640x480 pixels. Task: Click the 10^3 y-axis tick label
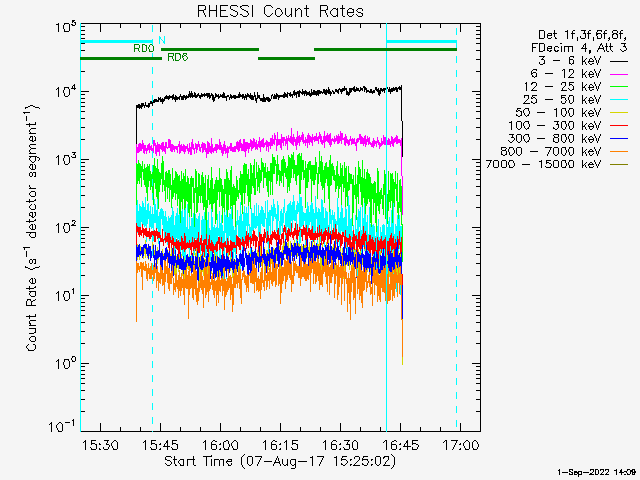[x=64, y=158]
